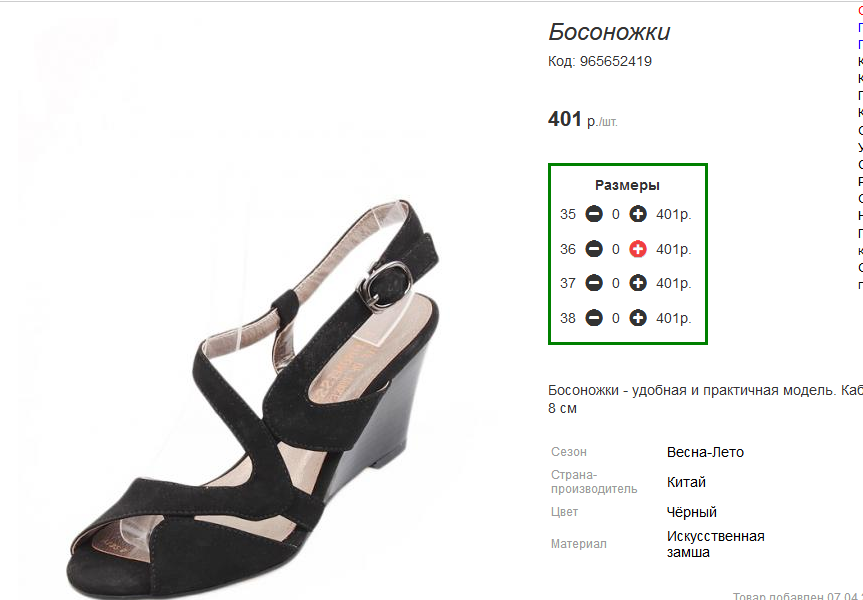Click the minus icon for size 38
This screenshot has width=863, height=600.
pyautogui.click(x=594, y=318)
